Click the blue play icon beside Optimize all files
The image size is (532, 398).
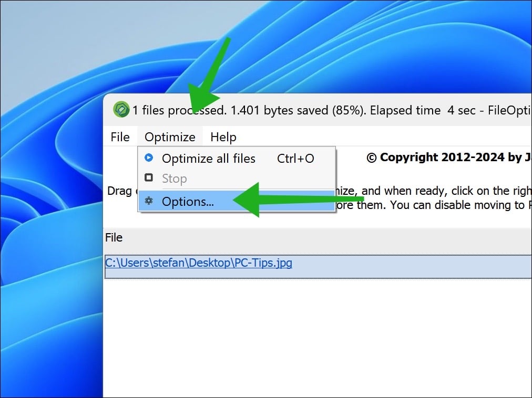[x=149, y=158]
